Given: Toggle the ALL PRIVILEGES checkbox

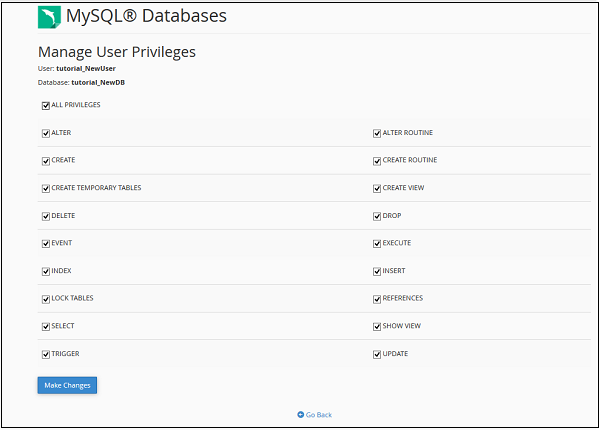Looking at the screenshot, I should [46, 105].
